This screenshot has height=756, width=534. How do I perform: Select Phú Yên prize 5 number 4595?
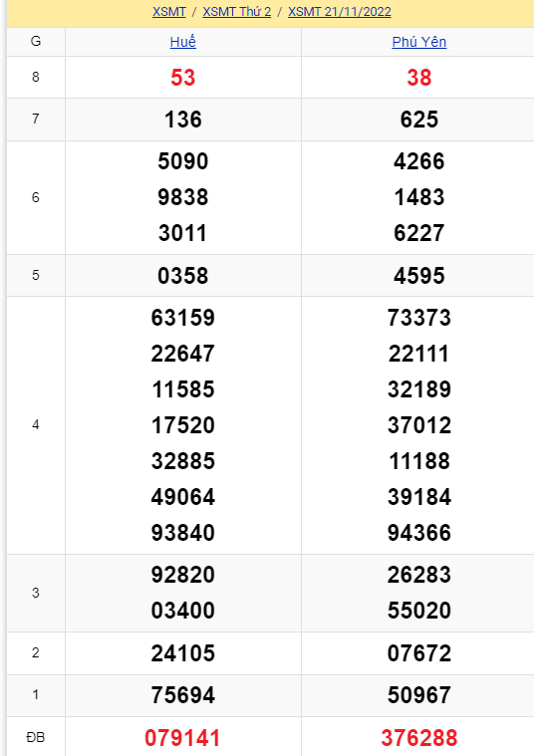[419, 276]
